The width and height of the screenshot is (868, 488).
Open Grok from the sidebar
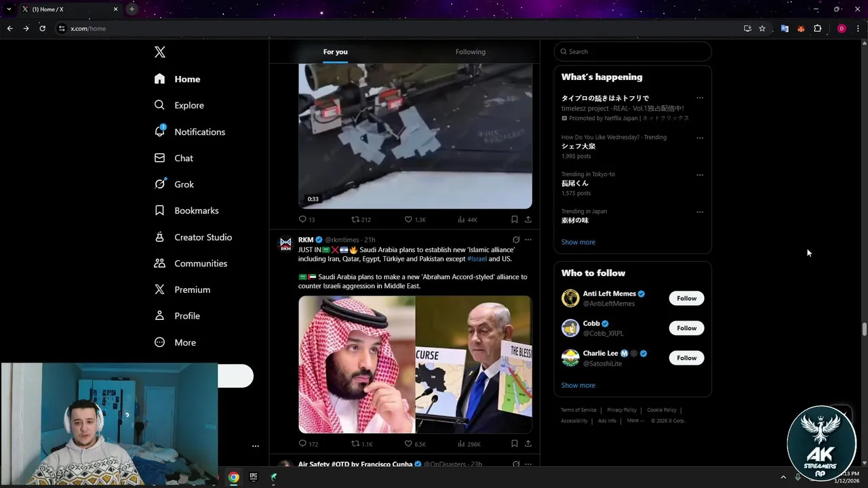[174, 184]
